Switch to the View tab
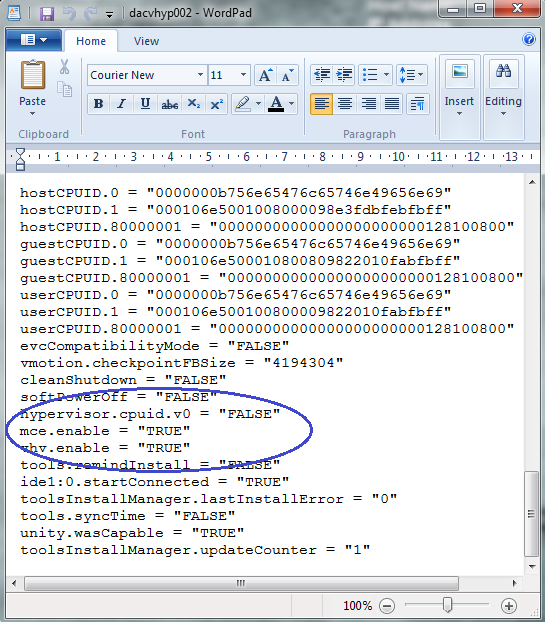 tap(146, 41)
